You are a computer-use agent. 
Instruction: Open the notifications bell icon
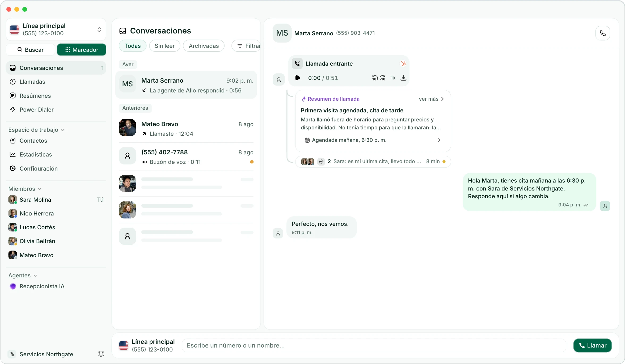(x=101, y=354)
